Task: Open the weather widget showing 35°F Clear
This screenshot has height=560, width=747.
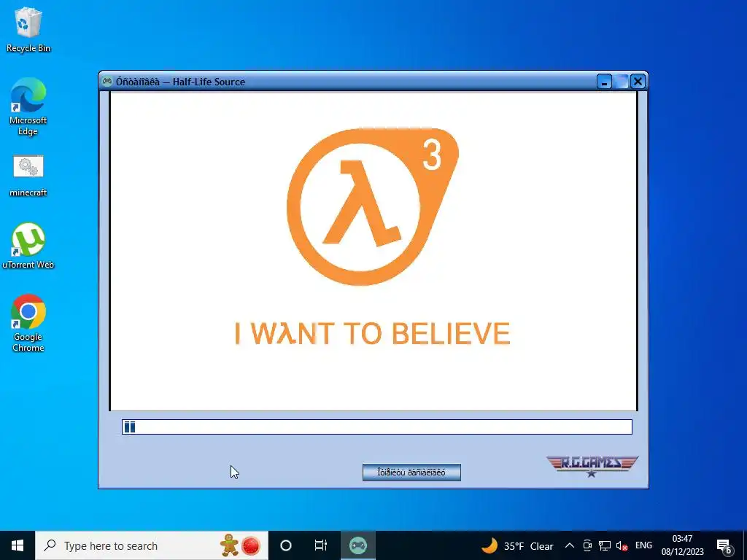Action: (x=518, y=545)
